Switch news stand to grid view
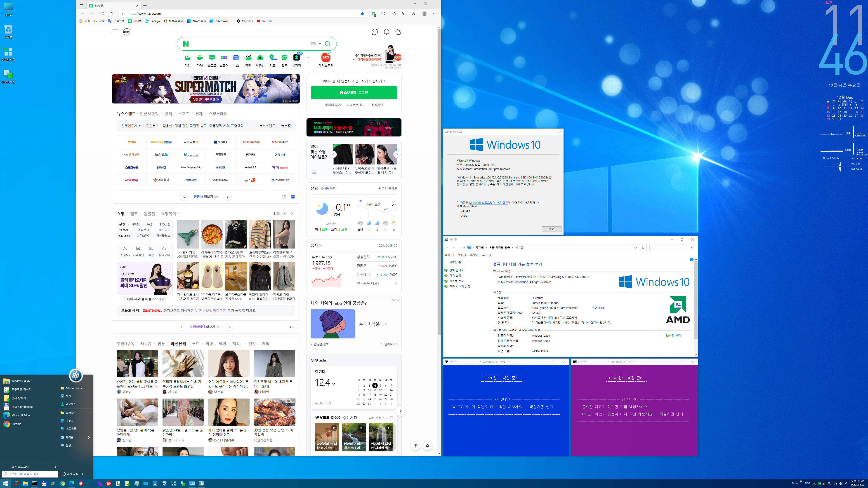The image size is (868, 488). coord(293,197)
